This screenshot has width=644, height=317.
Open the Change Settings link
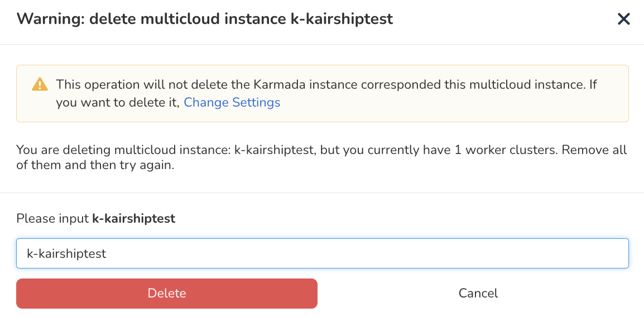pos(232,102)
